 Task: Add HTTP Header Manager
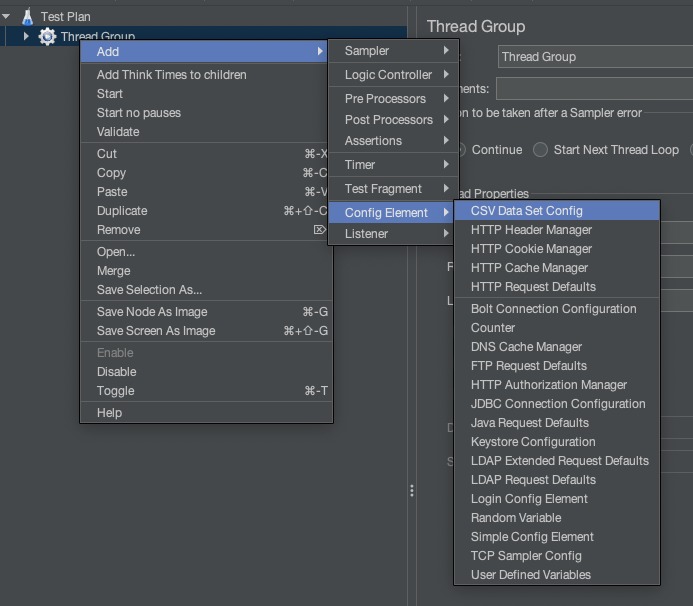(557, 230)
